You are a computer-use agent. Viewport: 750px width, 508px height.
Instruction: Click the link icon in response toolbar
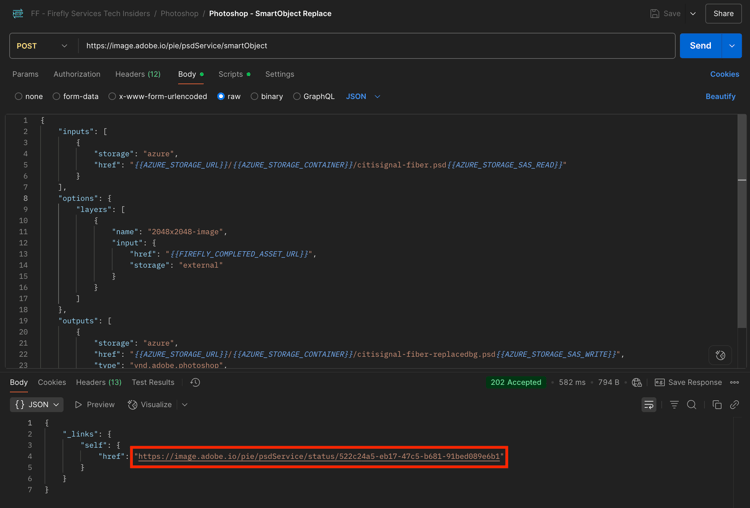coord(734,405)
